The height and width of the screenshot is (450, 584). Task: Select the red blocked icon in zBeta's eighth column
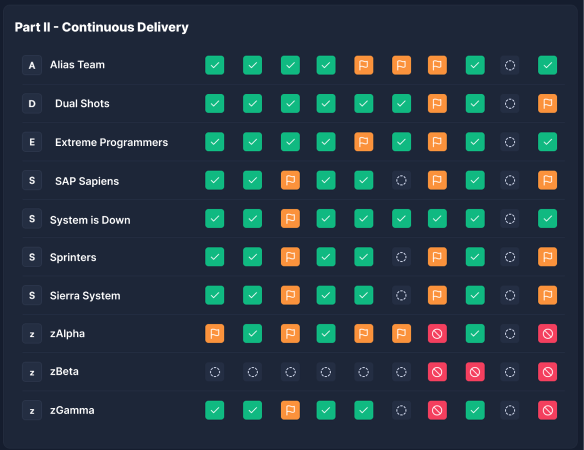point(475,372)
